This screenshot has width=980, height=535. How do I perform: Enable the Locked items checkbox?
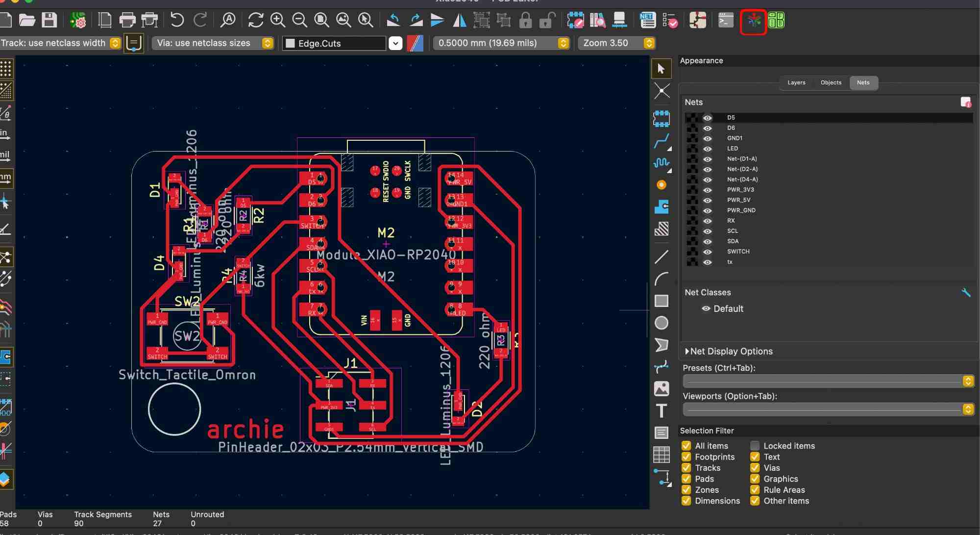755,446
